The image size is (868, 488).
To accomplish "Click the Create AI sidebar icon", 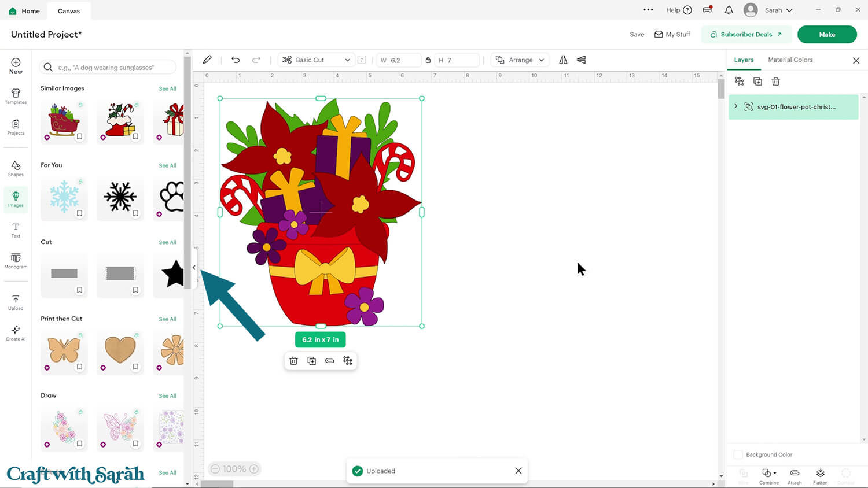I will pyautogui.click(x=16, y=333).
